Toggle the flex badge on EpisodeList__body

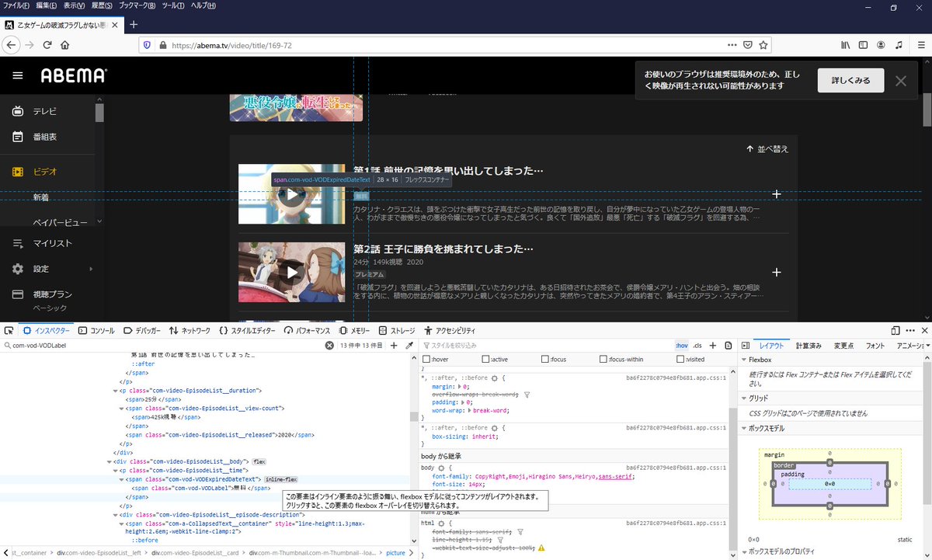click(259, 461)
